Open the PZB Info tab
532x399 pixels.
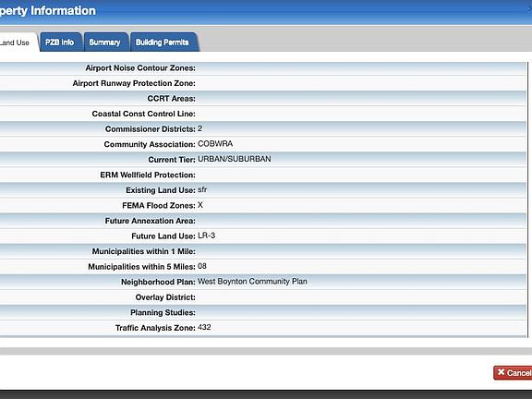point(60,42)
